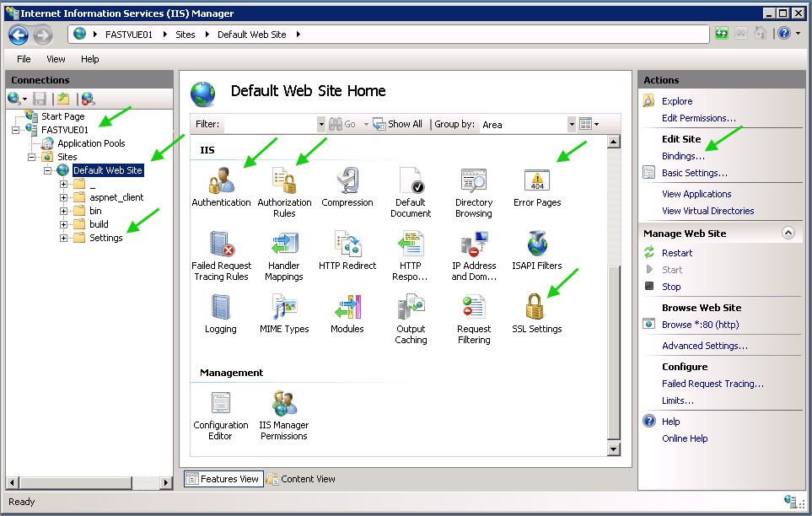Click View Virtual Directories link
812x516 pixels.
pyautogui.click(x=707, y=211)
